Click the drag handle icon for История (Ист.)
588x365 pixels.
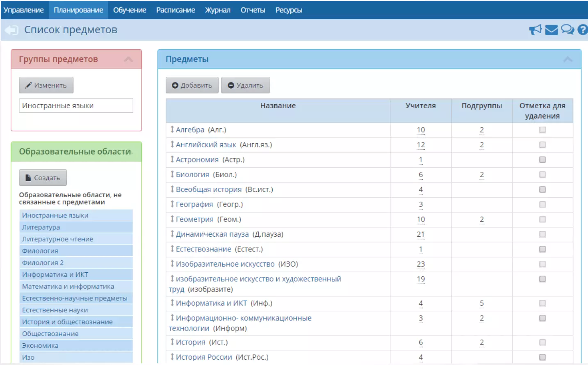[172, 342]
